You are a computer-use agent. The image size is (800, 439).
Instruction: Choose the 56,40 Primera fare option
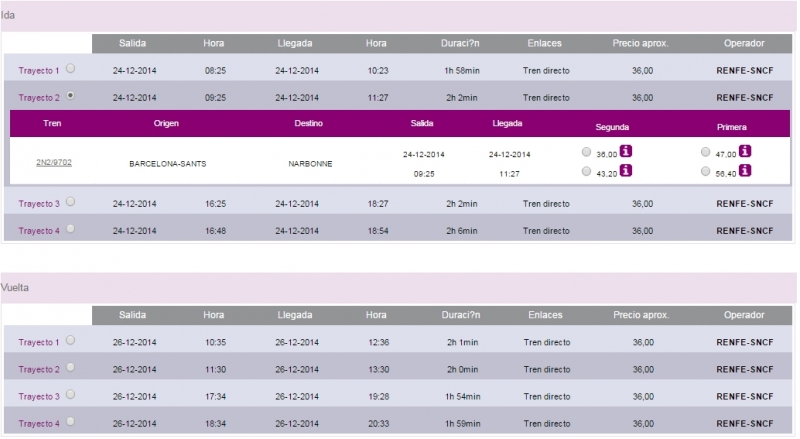click(706, 172)
